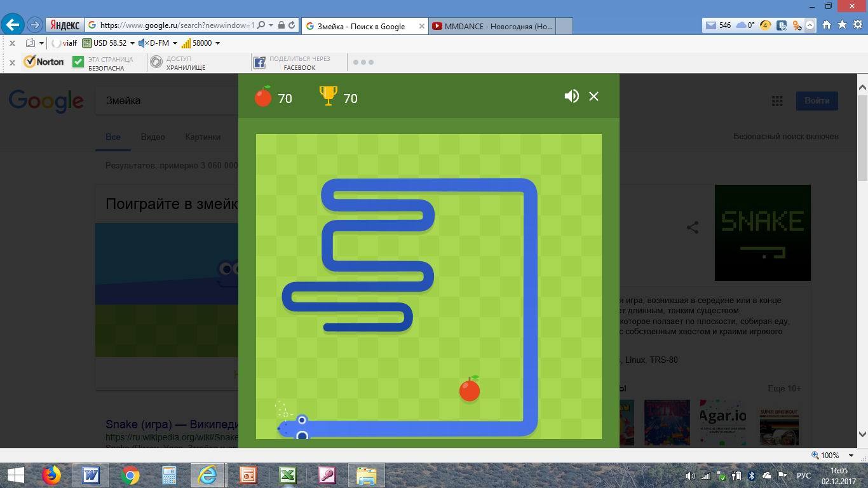This screenshot has height=488, width=868.
Task: Open Chrome from the taskbar
Action: click(x=130, y=475)
